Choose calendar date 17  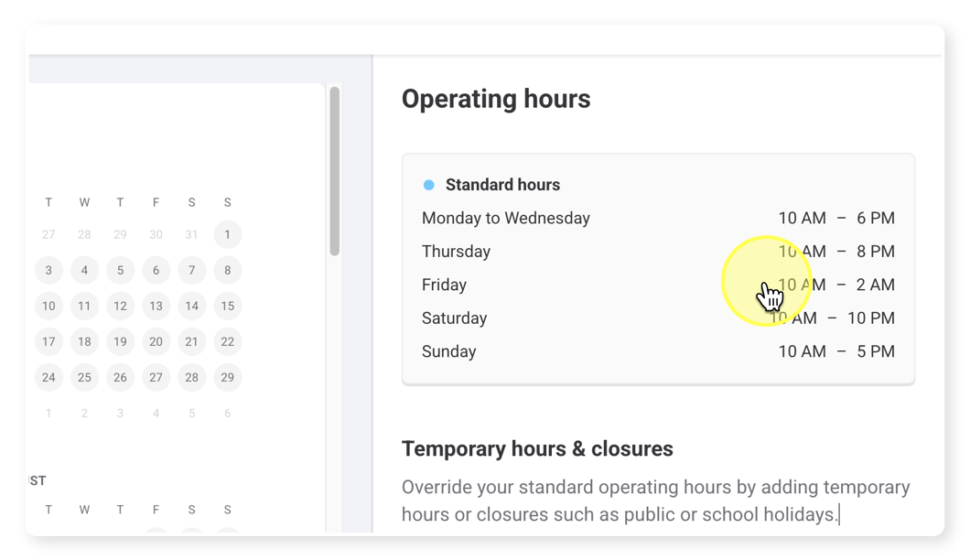[48, 341]
